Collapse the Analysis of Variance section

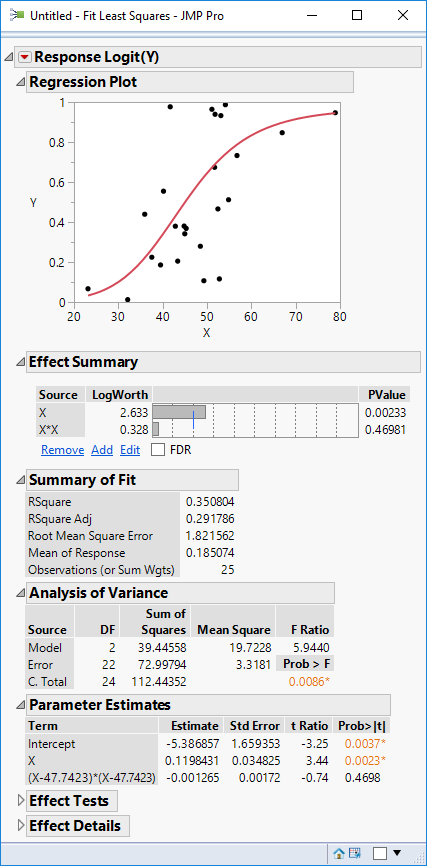click(x=20, y=593)
